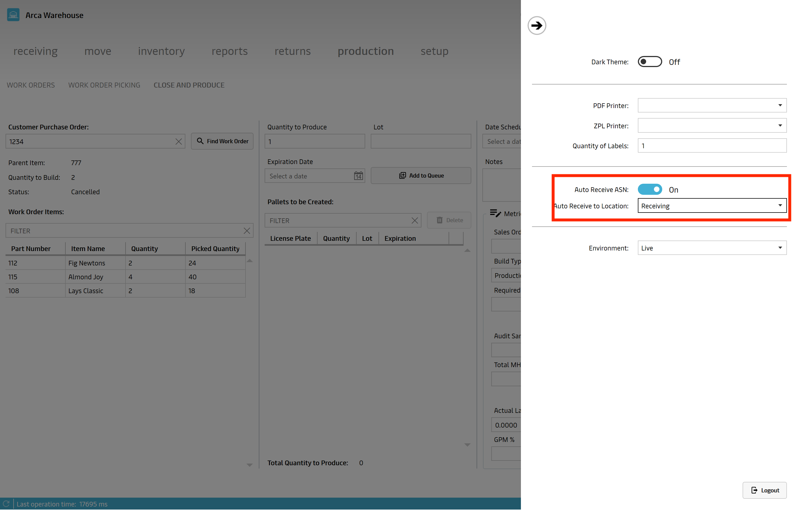
Task: Switch to the Work Orders tab
Action: (x=31, y=85)
